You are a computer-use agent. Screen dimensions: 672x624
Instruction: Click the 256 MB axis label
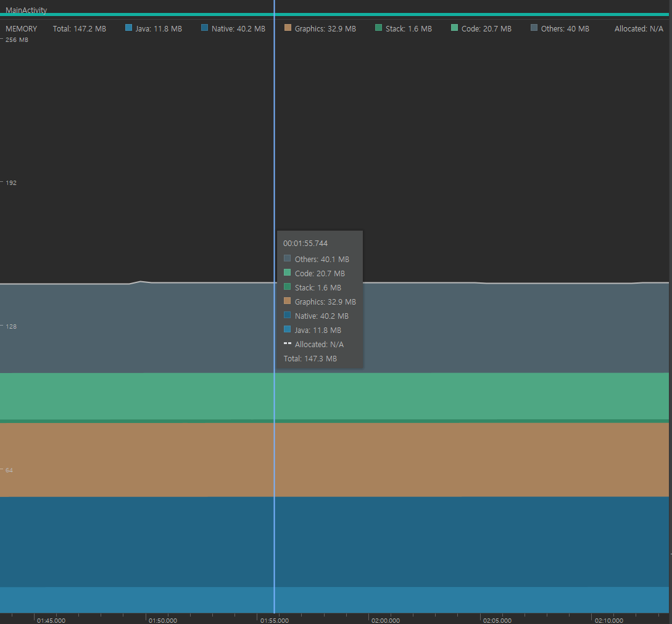pos(17,40)
